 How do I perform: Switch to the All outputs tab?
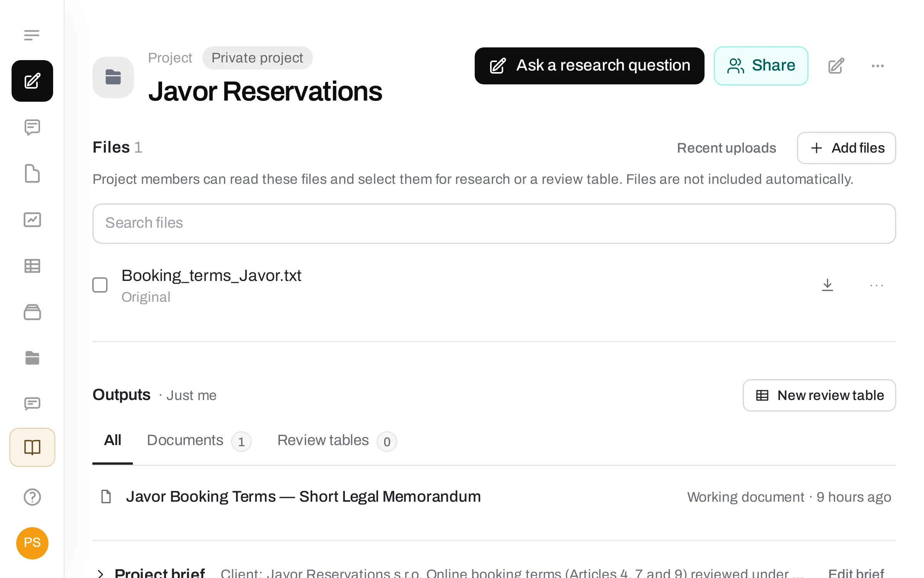coord(112,440)
